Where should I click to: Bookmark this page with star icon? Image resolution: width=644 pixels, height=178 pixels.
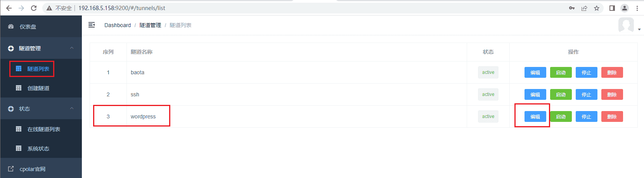(597, 8)
